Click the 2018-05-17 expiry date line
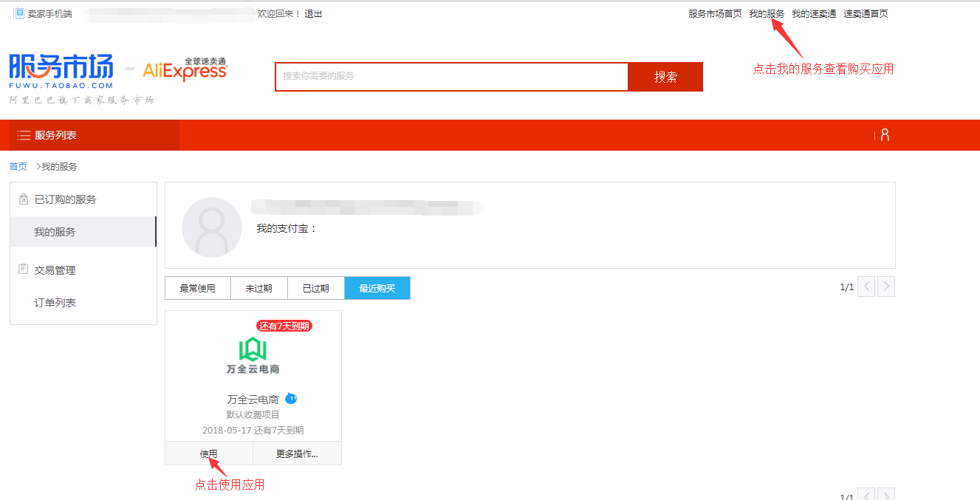Viewport: 980px width, 500px height. pos(253,431)
